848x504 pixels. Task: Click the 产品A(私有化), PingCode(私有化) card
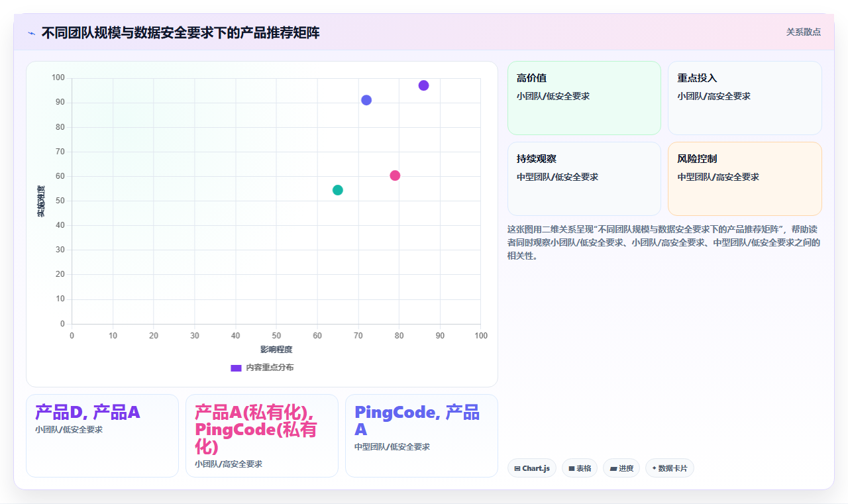click(262, 436)
